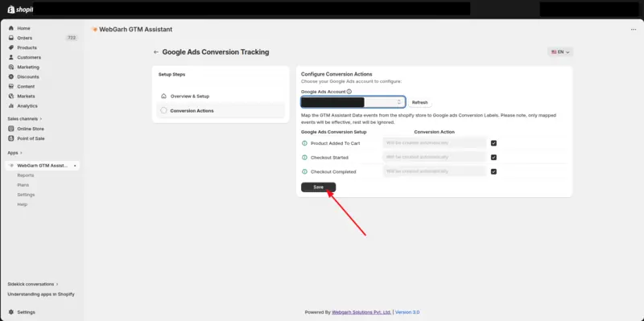Open the Reports submenu item
This screenshot has height=321, width=644.
pyautogui.click(x=26, y=175)
